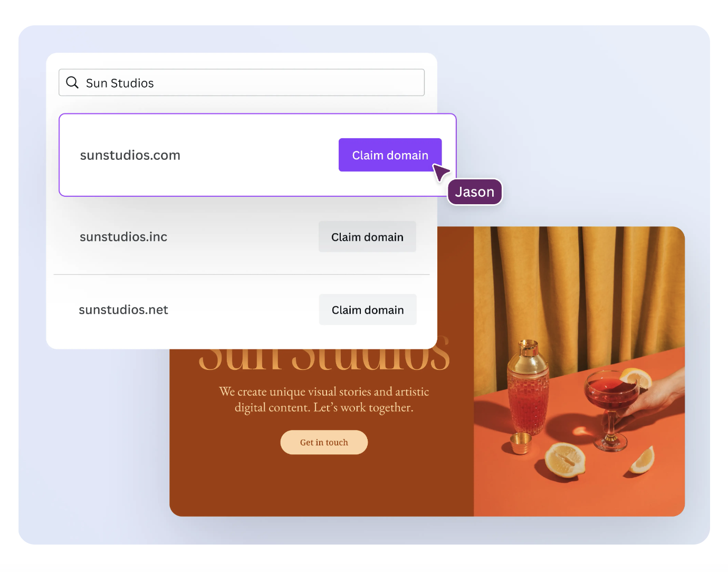This screenshot has width=728, height=572.
Task: Click the Jason collaborator name tag
Action: point(475,192)
